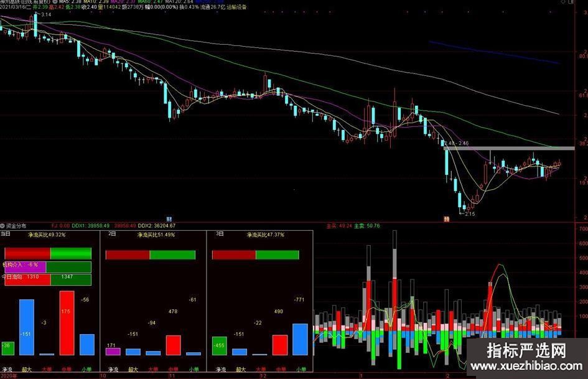
Task: Click the red 175 中单 bar in 当日 panel
Action: (x=67, y=322)
